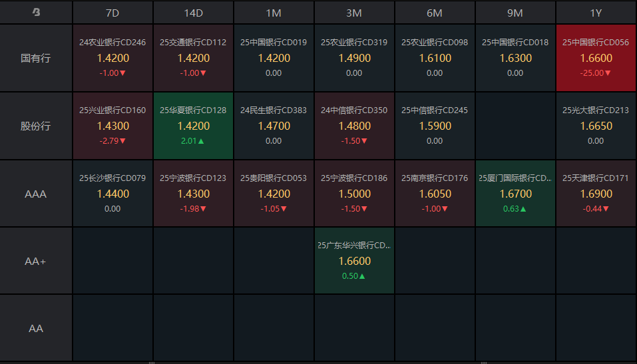Click the AA+ rating row label
This screenshot has height=364, width=637.
(x=36, y=262)
